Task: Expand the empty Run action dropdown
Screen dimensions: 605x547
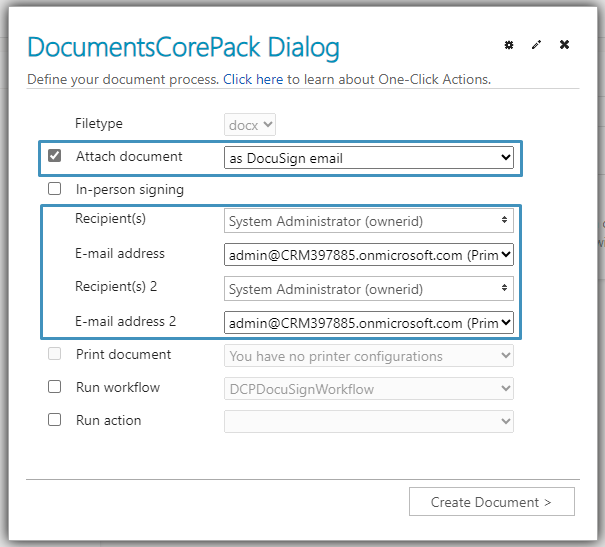Action: [x=369, y=422]
